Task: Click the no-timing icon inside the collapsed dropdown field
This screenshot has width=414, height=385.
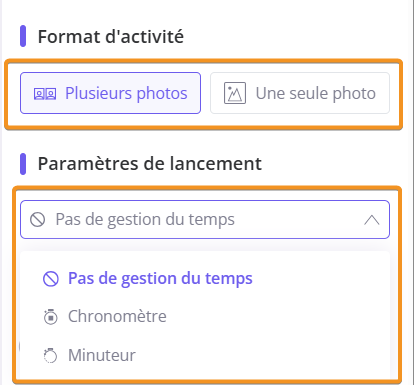Action: point(37,220)
